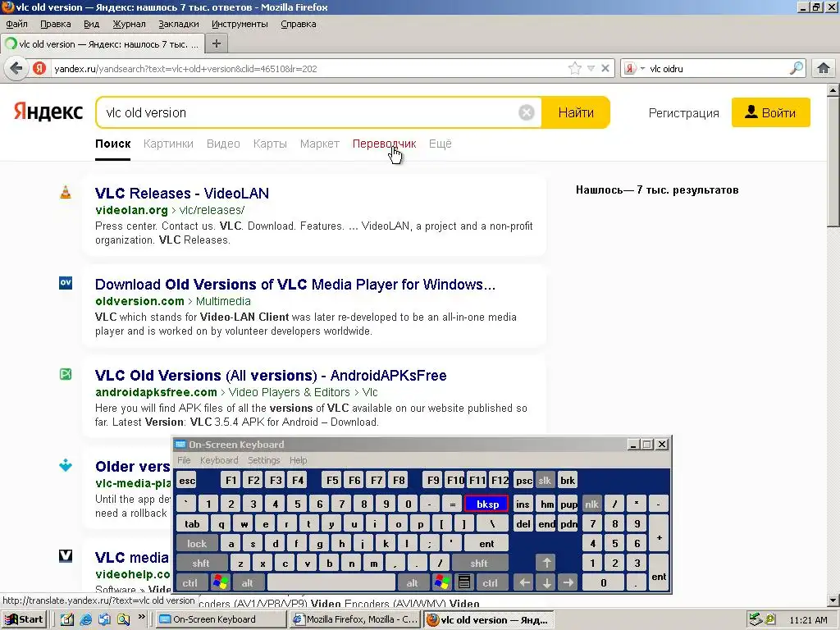The height and width of the screenshot is (630, 840).
Task: Click the network tray icon near clock
Action: click(x=755, y=619)
